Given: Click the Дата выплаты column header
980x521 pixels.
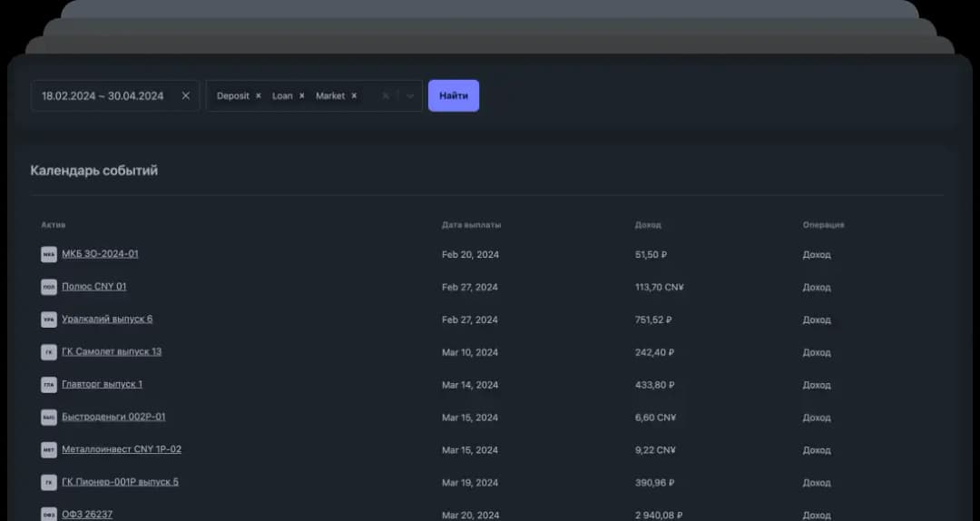Looking at the screenshot, I should (471, 224).
